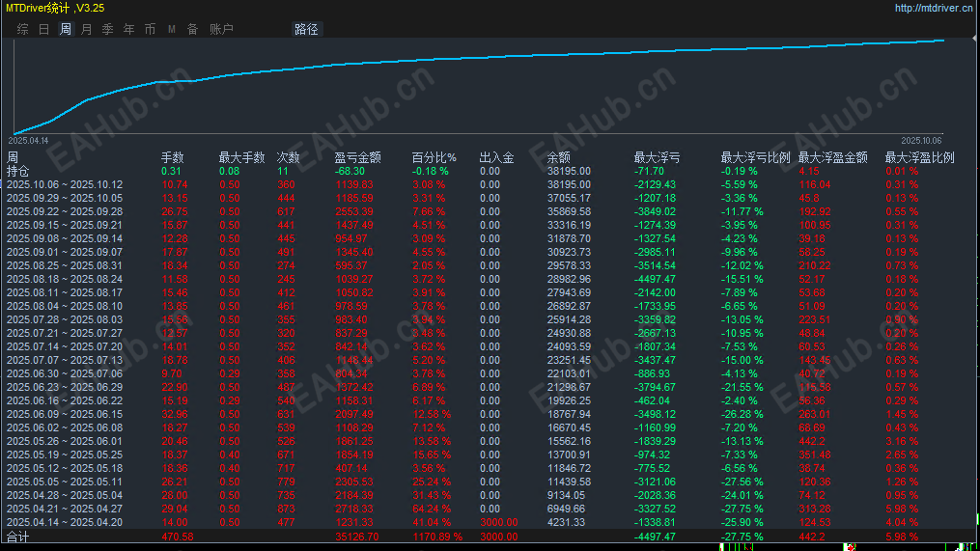Click deposit value 3000.00 in 2025.04.14 row
Viewport: 980px width, 551px height.
pos(499,522)
